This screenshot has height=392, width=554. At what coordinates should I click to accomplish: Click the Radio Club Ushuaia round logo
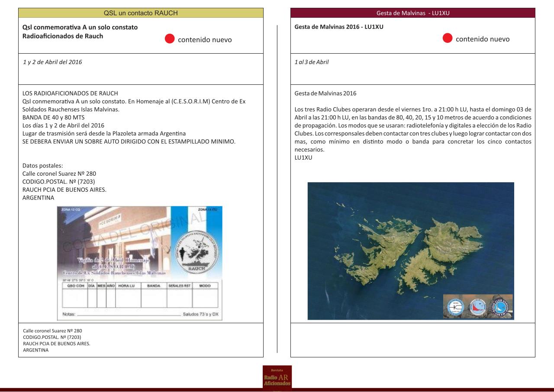click(501, 307)
